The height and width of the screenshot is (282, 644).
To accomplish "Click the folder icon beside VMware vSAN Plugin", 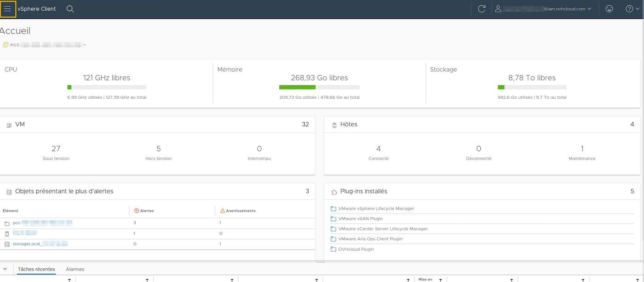I will tap(333, 219).
